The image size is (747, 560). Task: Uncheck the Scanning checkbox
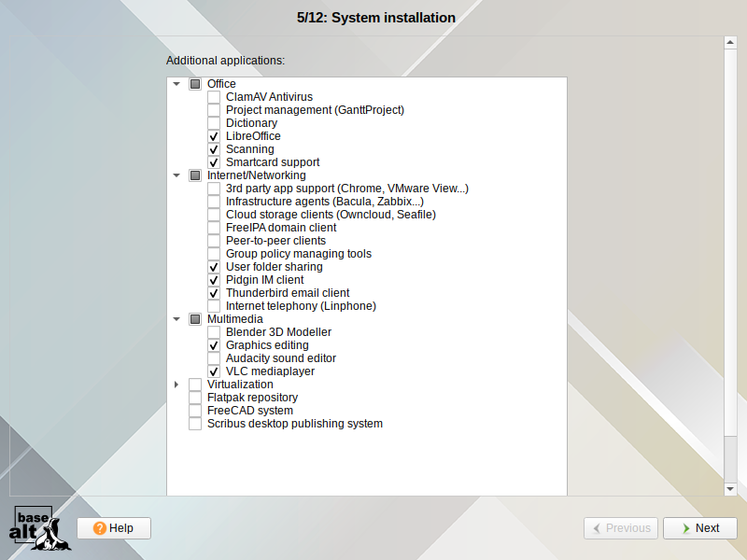click(214, 149)
